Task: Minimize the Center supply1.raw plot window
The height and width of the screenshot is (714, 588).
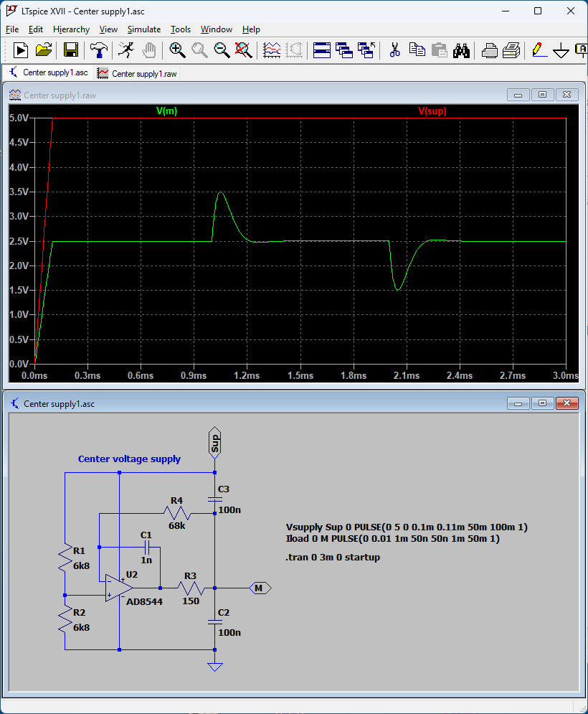Action: pyautogui.click(x=518, y=95)
